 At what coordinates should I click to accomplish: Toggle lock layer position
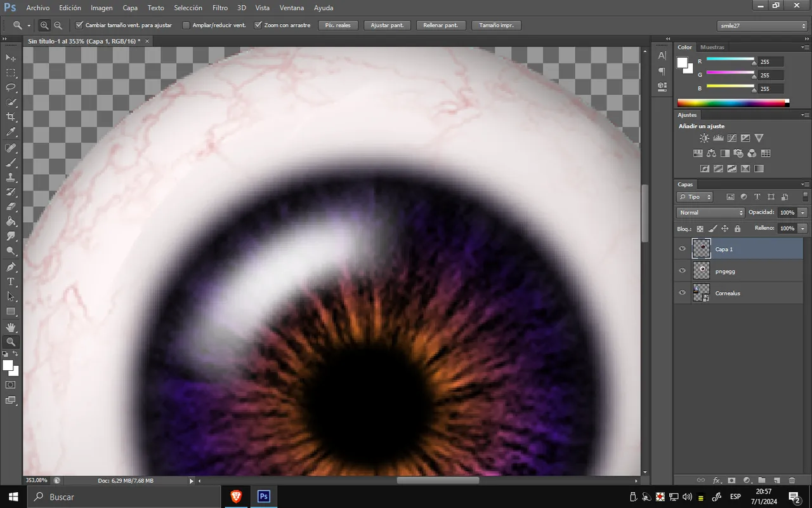[x=725, y=229]
